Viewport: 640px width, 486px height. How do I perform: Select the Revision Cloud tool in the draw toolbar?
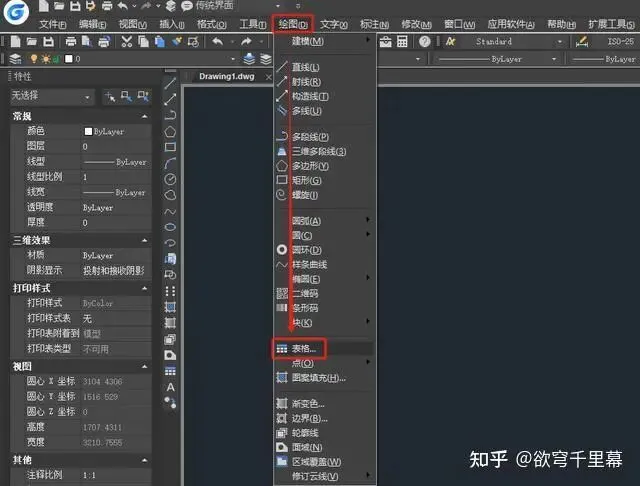(170, 195)
